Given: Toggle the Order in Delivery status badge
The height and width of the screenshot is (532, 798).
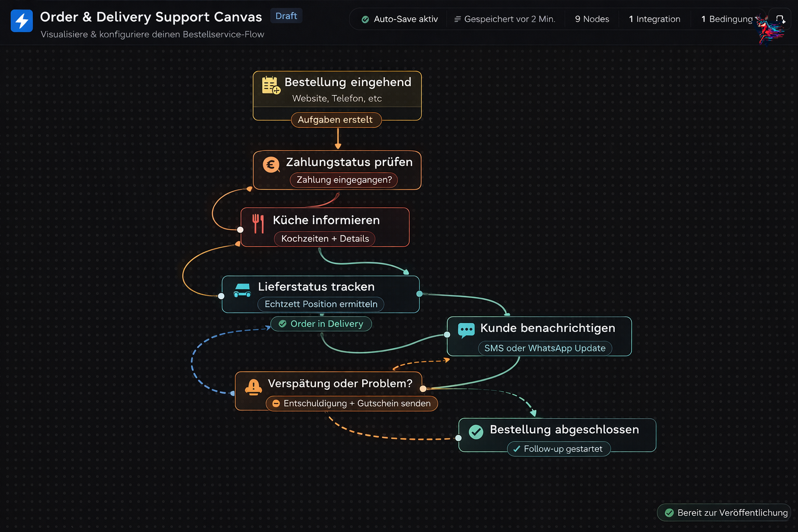Looking at the screenshot, I should coord(321,324).
